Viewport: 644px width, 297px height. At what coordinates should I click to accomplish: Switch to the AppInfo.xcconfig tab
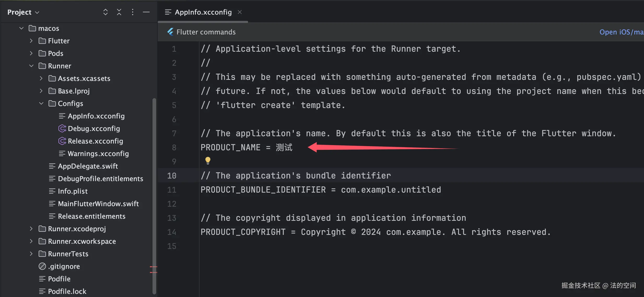203,12
